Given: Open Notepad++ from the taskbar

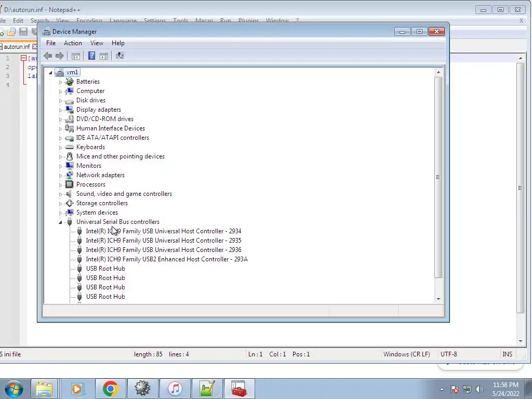Looking at the screenshot, I should (x=207, y=389).
